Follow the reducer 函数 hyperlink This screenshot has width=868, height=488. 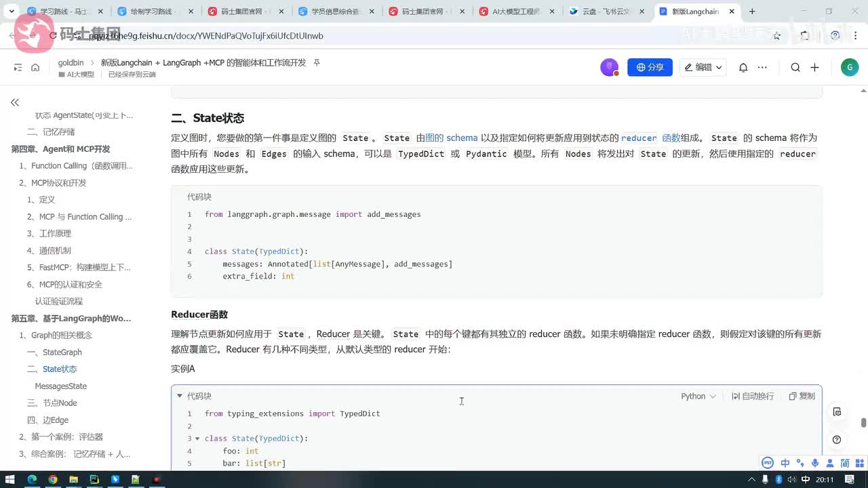(650, 138)
